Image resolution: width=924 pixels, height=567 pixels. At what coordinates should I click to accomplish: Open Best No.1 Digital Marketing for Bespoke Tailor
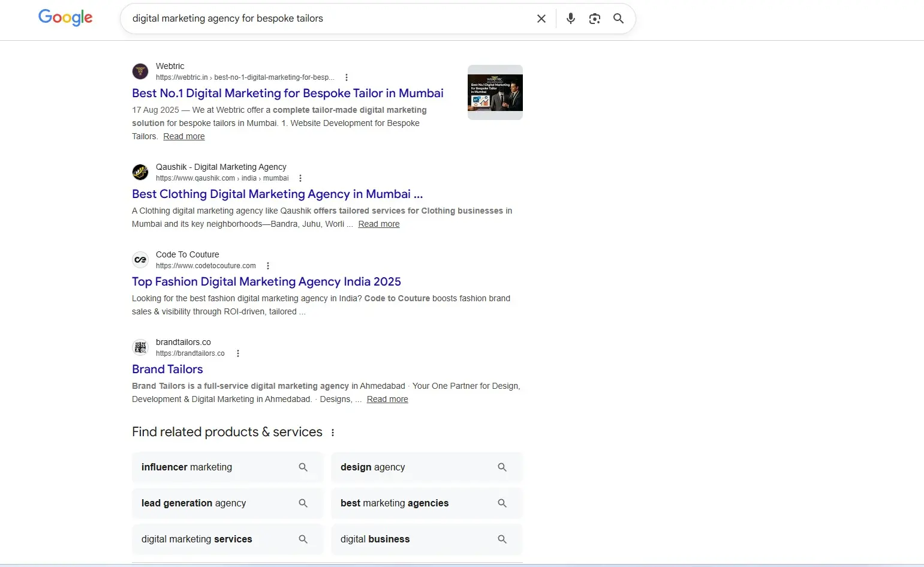pyautogui.click(x=287, y=93)
